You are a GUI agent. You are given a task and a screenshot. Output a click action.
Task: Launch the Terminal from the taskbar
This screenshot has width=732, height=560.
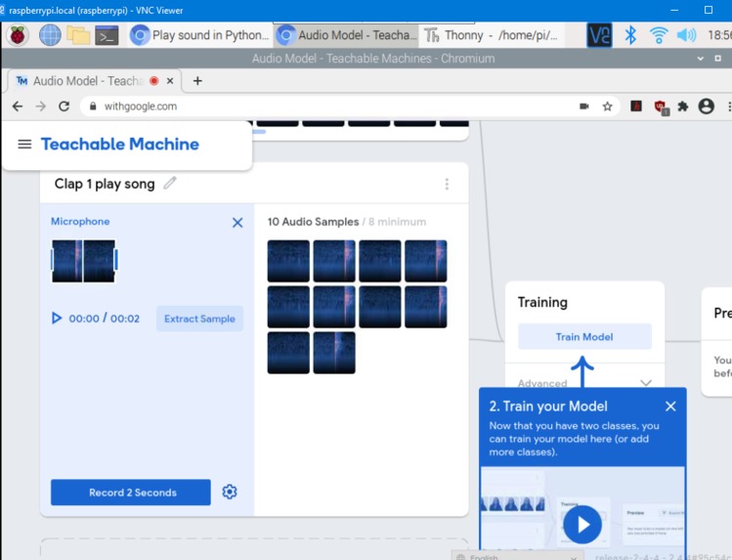pos(107,35)
